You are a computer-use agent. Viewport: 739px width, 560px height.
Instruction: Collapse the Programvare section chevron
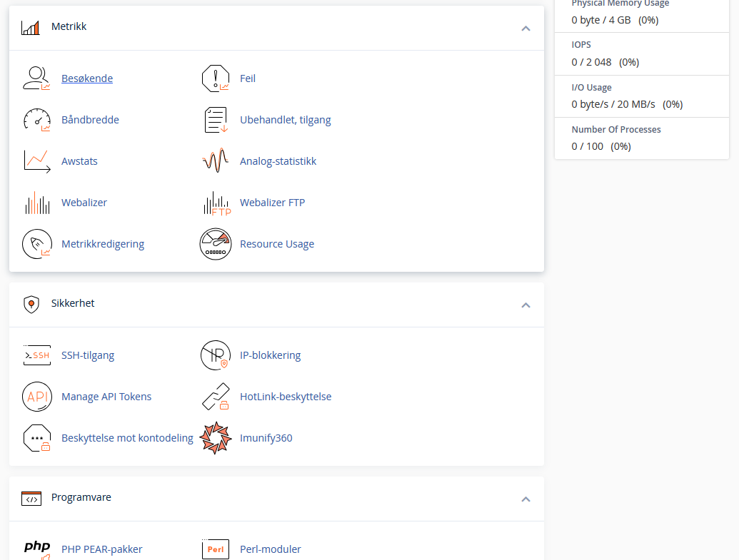(x=526, y=499)
